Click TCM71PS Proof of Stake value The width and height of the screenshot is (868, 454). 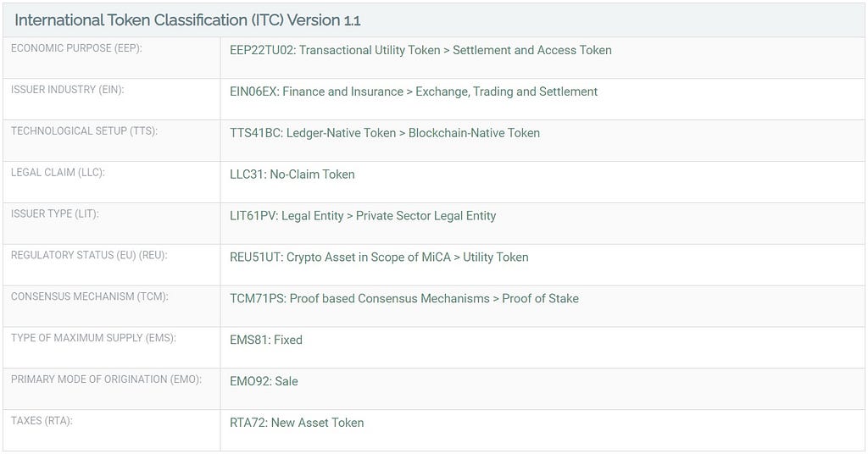click(404, 299)
